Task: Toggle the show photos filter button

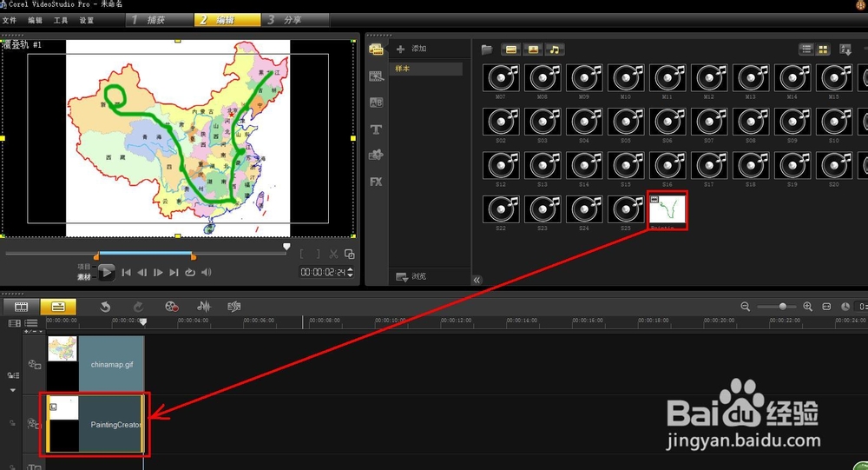Action: [x=533, y=50]
